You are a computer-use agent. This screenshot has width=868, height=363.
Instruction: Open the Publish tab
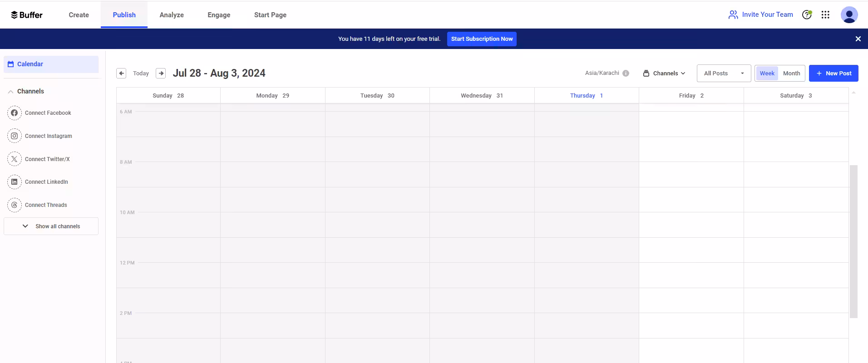pos(124,15)
